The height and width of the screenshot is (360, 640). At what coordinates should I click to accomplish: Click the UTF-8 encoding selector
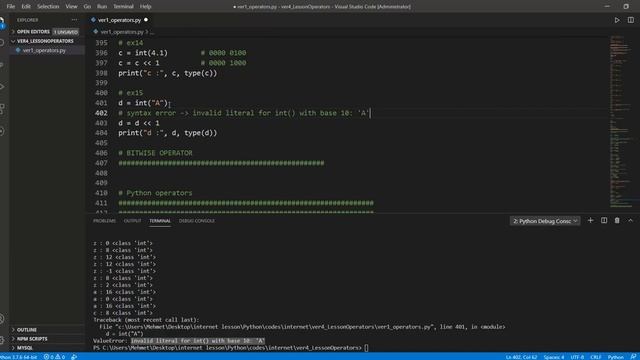(577, 357)
